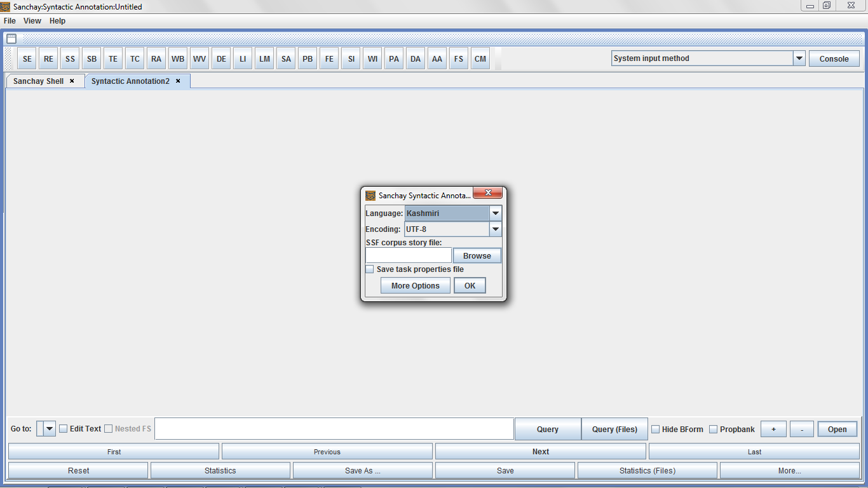Open the Console

click(x=834, y=58)
